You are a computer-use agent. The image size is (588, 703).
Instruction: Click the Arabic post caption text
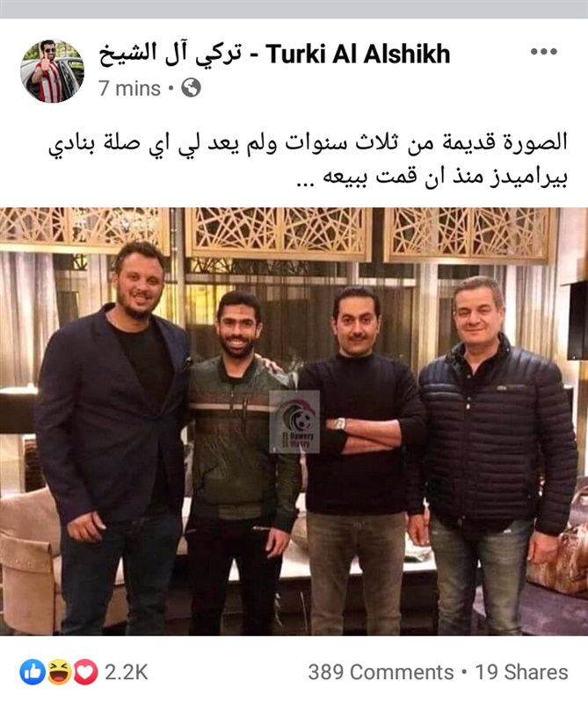(308, 160)
